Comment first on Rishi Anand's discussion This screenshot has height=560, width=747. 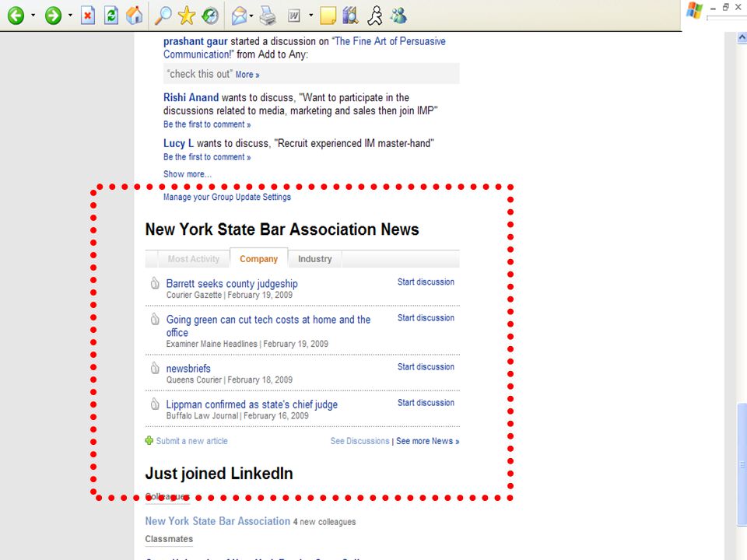[207, 124]
